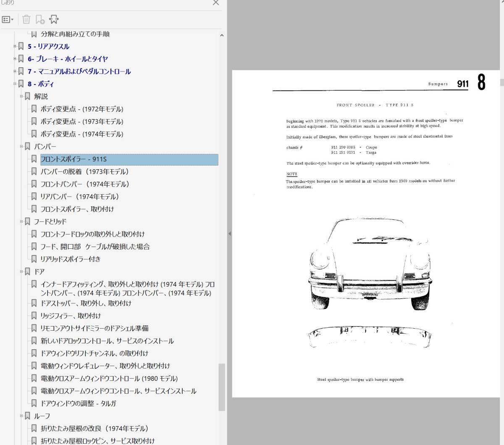504x445 pixels.
Task: Collapse the navigation pane with divider arrow
Action: click(x=229, y=234)
